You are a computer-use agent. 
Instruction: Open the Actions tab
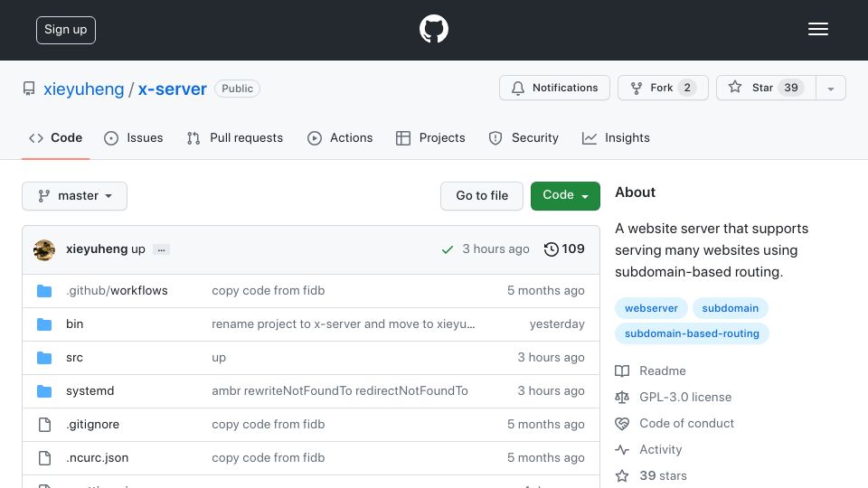(x=340, y=137)
